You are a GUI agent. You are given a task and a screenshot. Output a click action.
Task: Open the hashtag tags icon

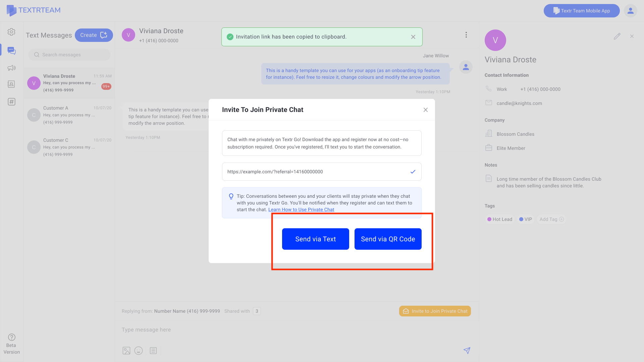pos(11,102)
